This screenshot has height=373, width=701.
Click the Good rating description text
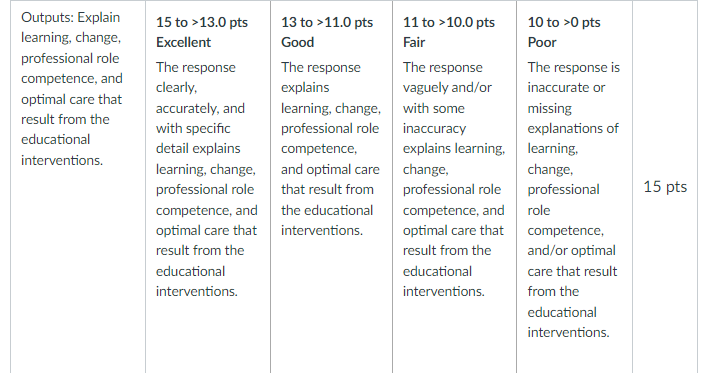pyautogui.click(x=330, y=149)
